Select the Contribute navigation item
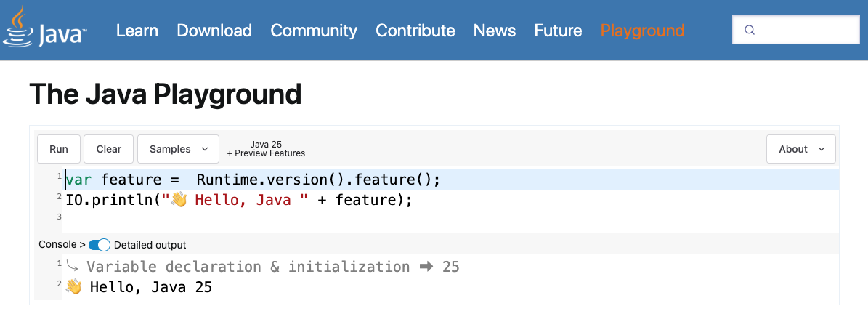 (415, 31)
